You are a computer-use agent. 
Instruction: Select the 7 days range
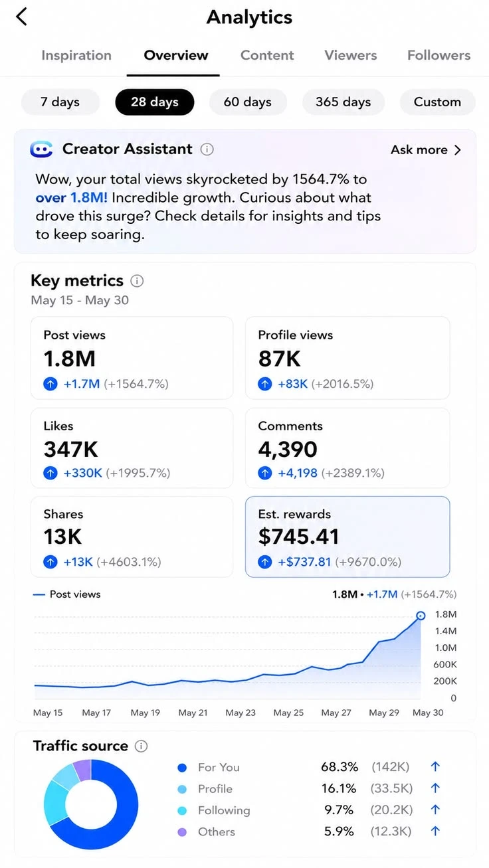[x=60, y=102]
